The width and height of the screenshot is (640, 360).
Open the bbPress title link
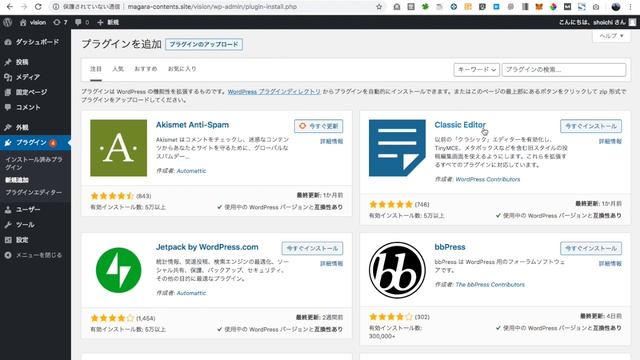[x=450, y=247]
